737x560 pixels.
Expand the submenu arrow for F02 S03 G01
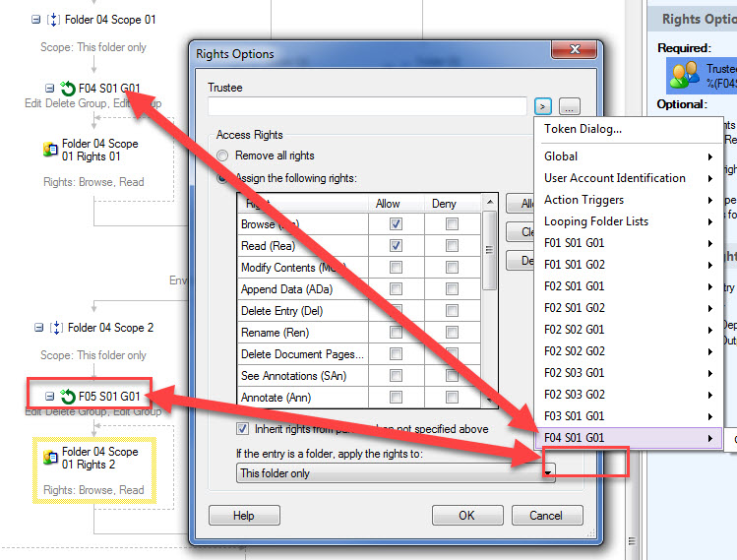[710, 373]
